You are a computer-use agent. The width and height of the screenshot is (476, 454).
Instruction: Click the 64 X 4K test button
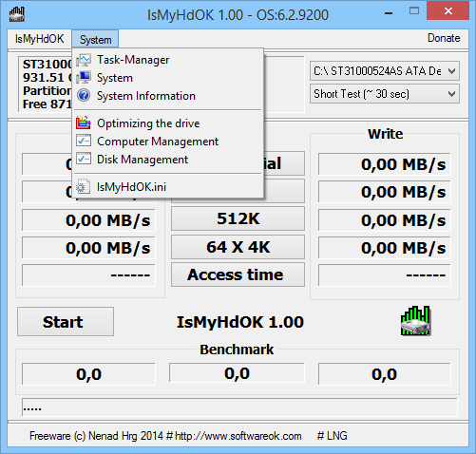[x=238, y=247]
